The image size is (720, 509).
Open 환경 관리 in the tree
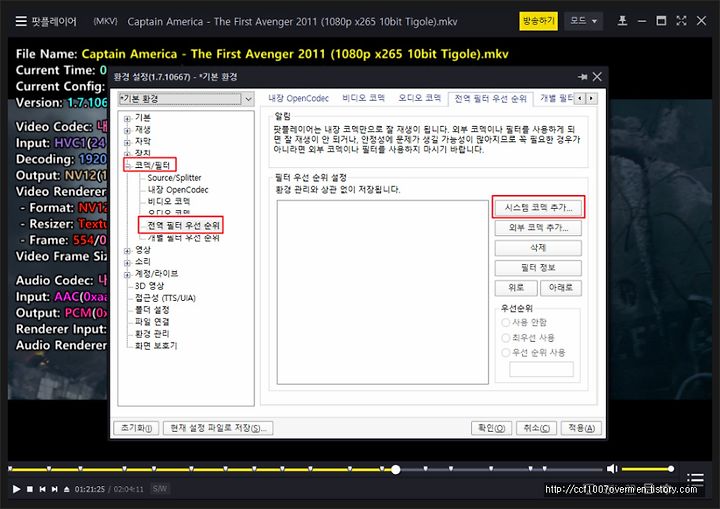152,334
